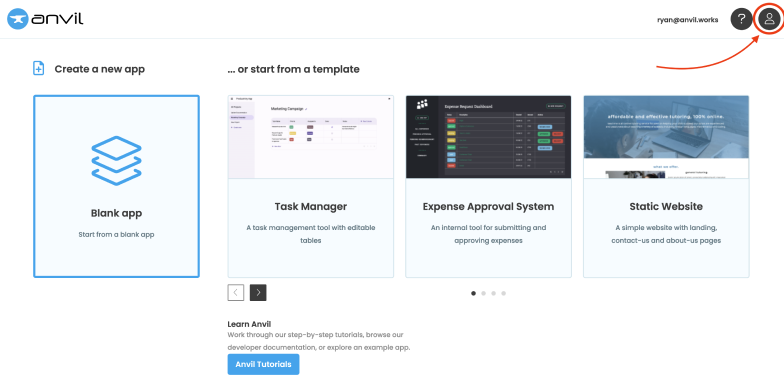This screenshot has width=784, height=386.
Task: Select the Task Manager title
Action: click(310, 206)
